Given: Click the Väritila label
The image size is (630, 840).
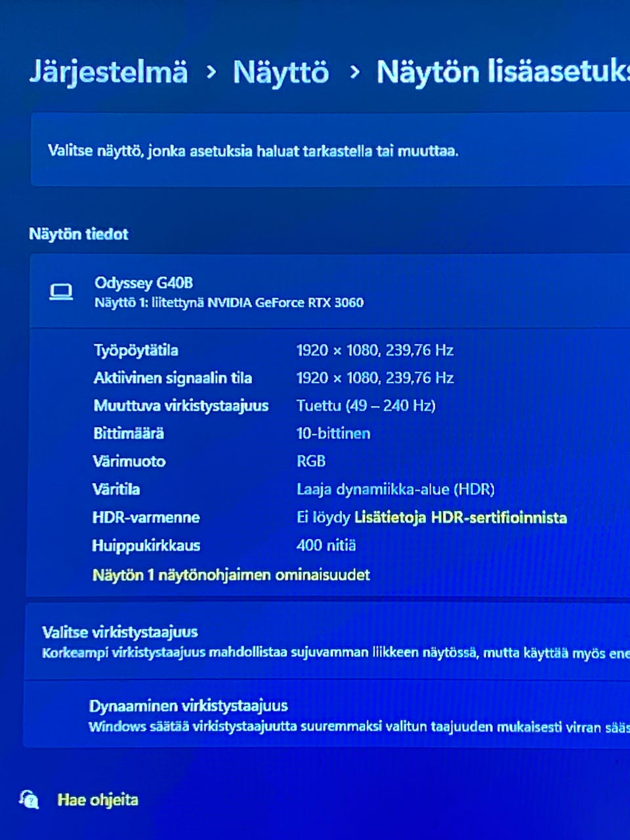Looking at the screenshot, I should 116,489.
